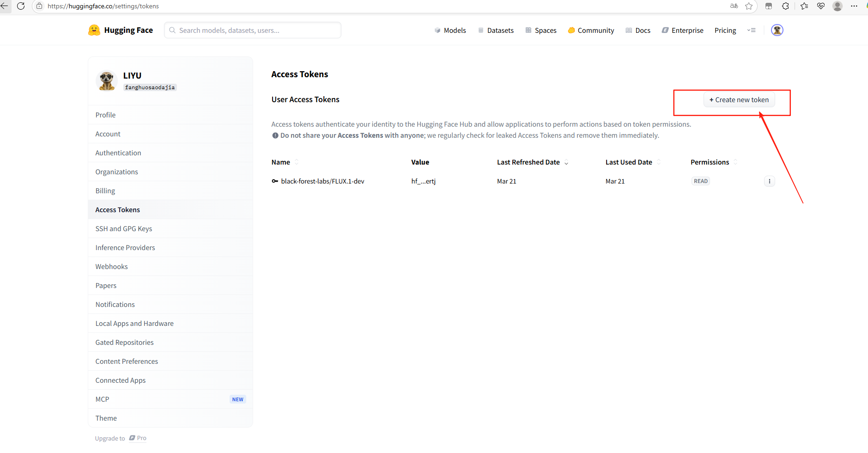The image size is (868, 453).
Task: Open the Enterprise page
Action: (x=683, y=31)
